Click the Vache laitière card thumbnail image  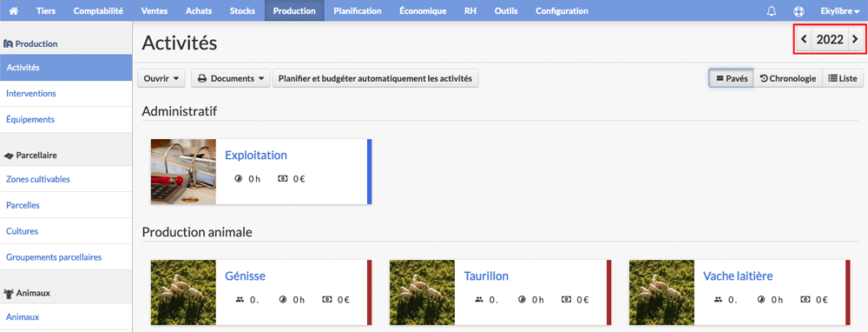coord(661,292)
